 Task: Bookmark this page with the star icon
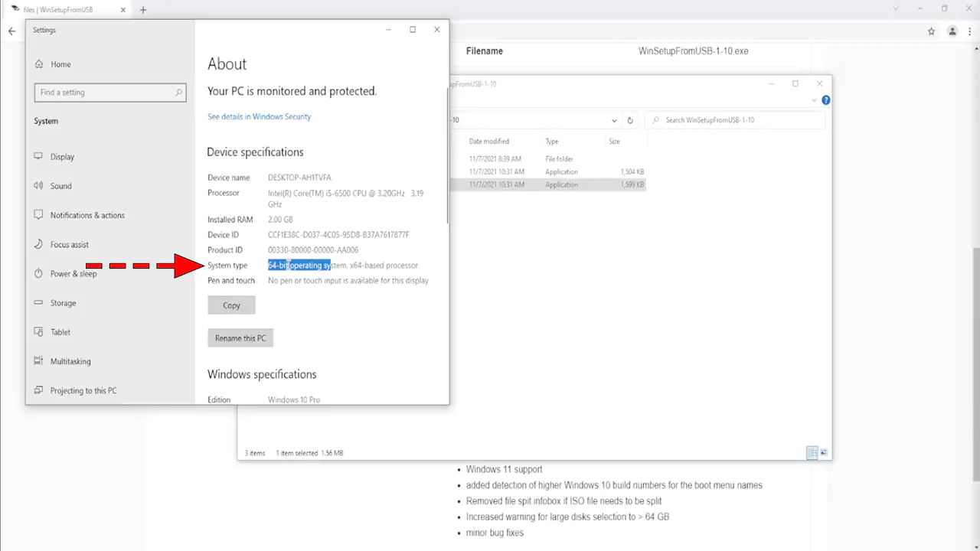point(931,31)
